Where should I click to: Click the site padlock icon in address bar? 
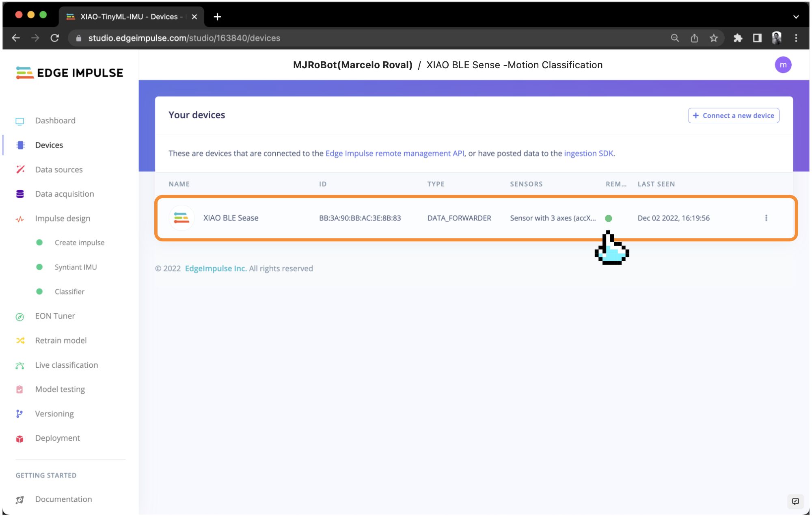click(x=79, y=38)
